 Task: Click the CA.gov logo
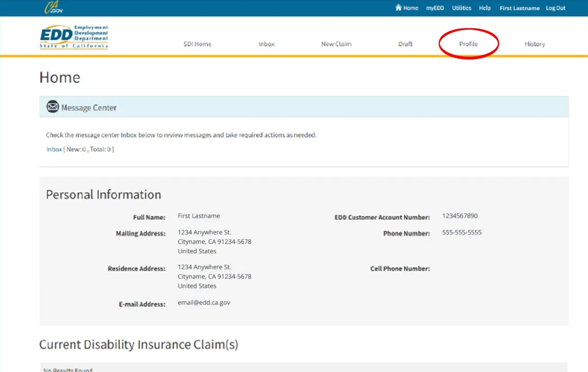[x=53, y=8]
